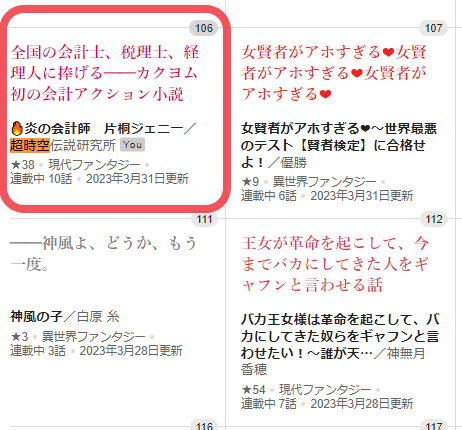The height and width of the screenshot is (430, 462).
Task: Click the pink catchphrase 全国の会計士、税理士
Action: 105,73
